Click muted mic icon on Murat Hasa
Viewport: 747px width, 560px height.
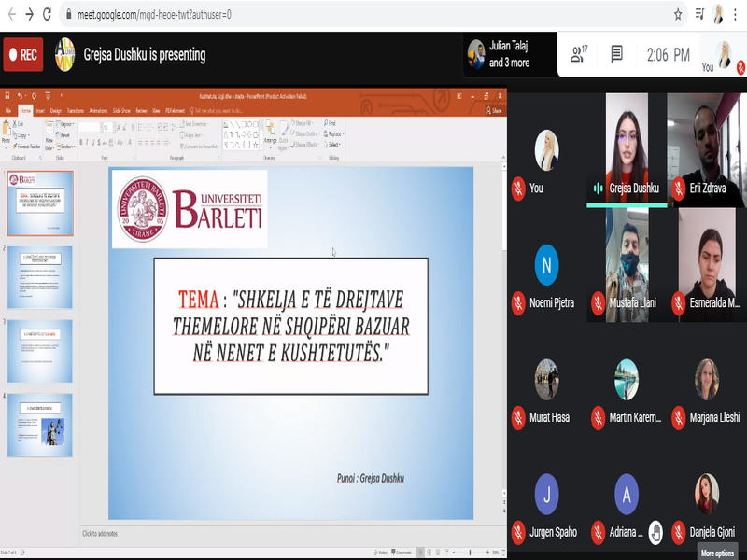(518, 417)
